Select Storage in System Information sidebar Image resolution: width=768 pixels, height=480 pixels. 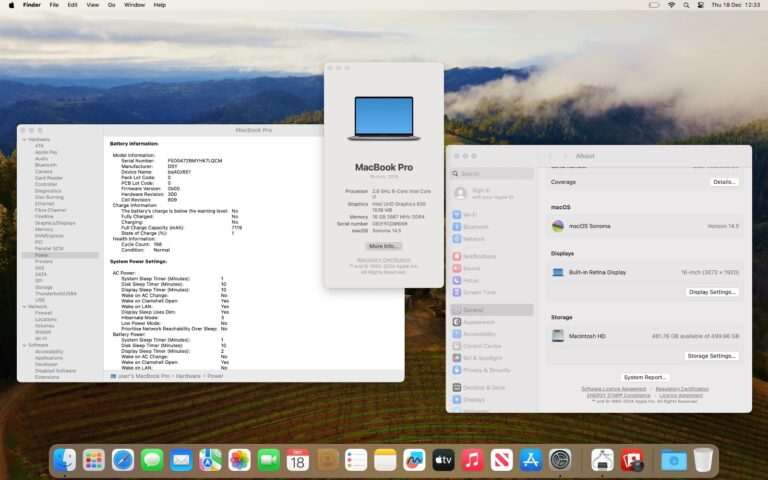pos(44,287)
